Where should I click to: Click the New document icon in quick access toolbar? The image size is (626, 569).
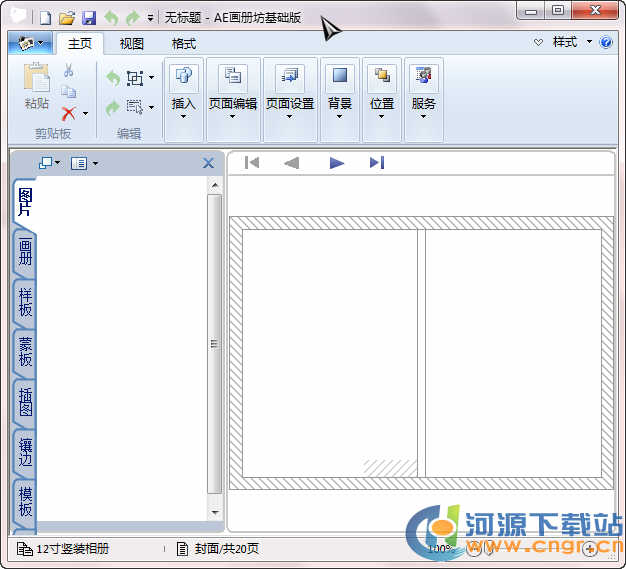click(x=45, y=18)
